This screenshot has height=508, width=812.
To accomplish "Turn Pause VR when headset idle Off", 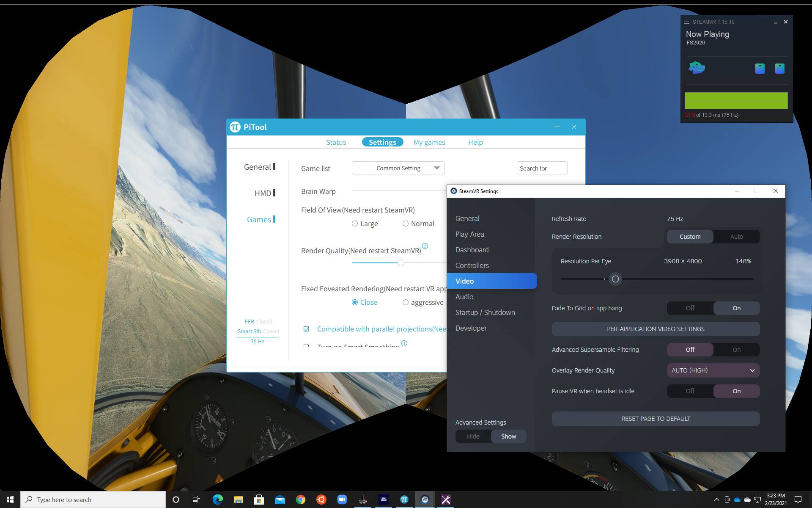I will click(x=690, y=391).
